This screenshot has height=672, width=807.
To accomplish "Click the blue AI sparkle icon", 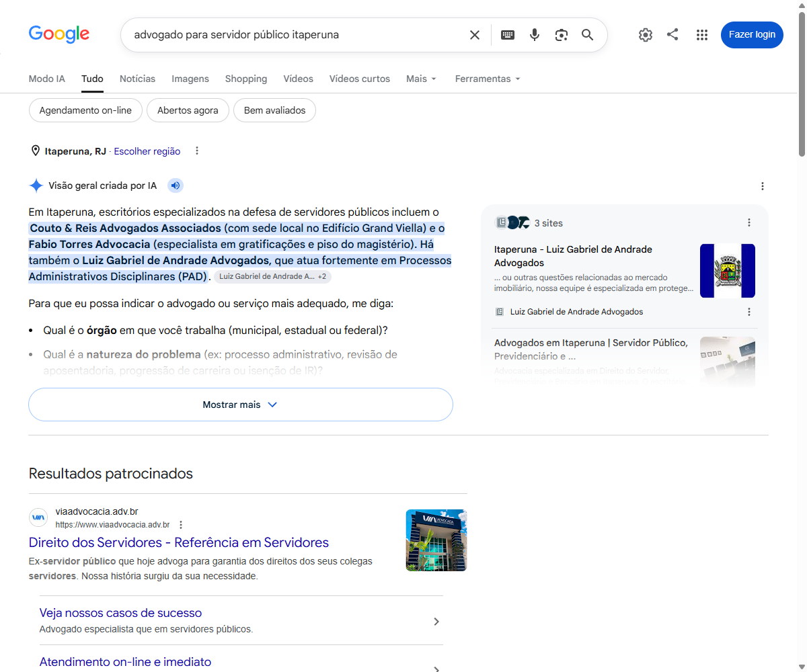I will pyautogui.click(x=36, y=185).
